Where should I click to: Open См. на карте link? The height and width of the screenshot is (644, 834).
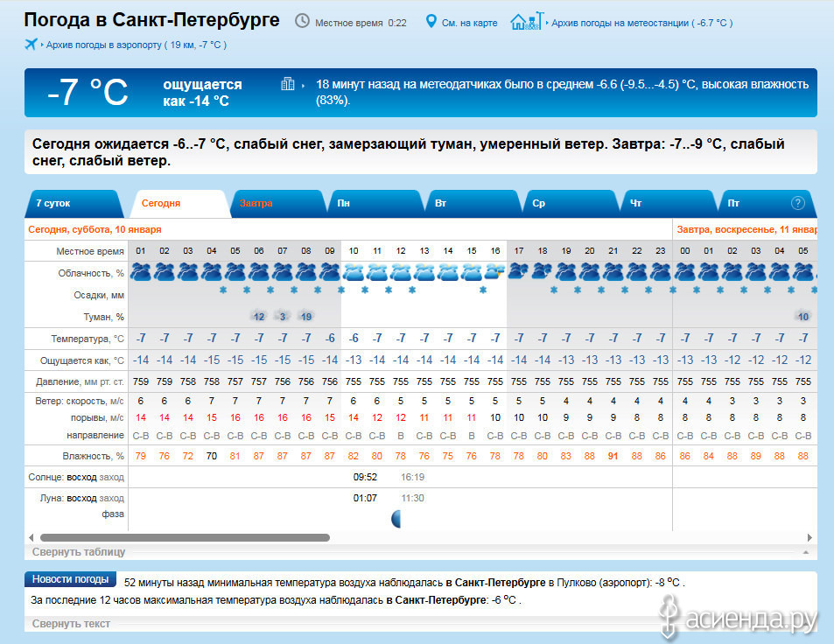coord(470,23)
